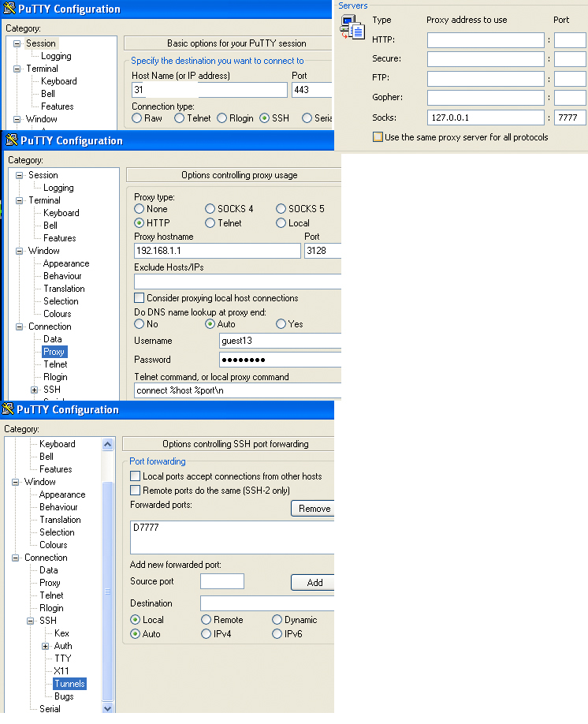Click the Proxy hostname field 192.168.1.1
588x724 pixels.
pos(218,251)
